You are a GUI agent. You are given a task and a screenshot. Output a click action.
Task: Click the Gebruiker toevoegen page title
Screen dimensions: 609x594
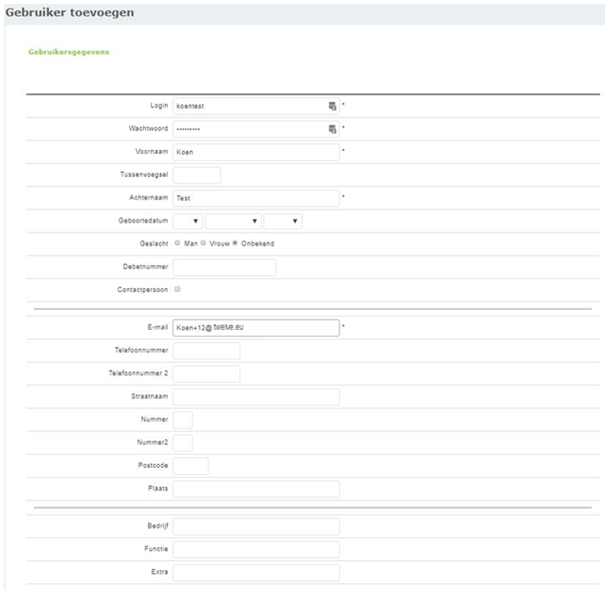(x=70, y=12)
